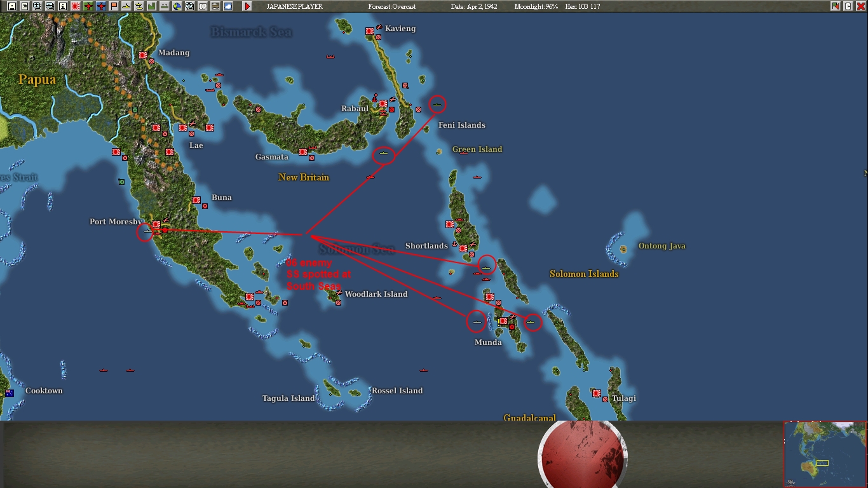Click the Guadalcanal map label
The height and width of the screenshot is (488, 868).
tap(530, 417)
